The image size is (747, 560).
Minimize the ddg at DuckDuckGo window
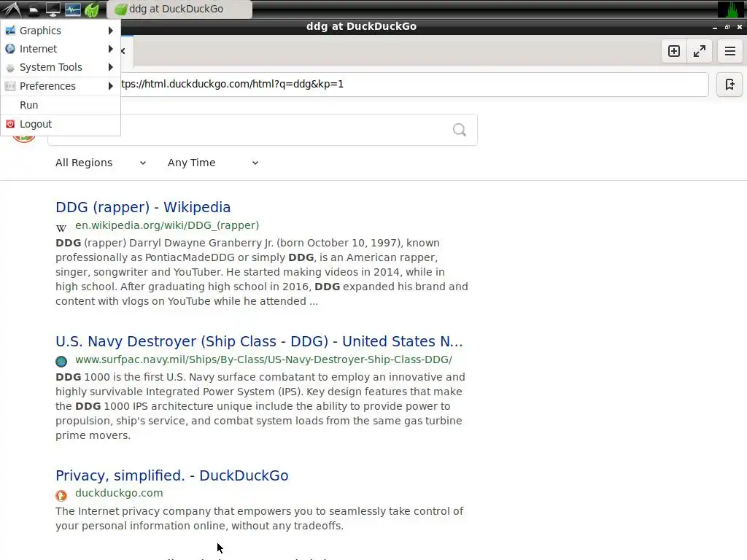715,27
